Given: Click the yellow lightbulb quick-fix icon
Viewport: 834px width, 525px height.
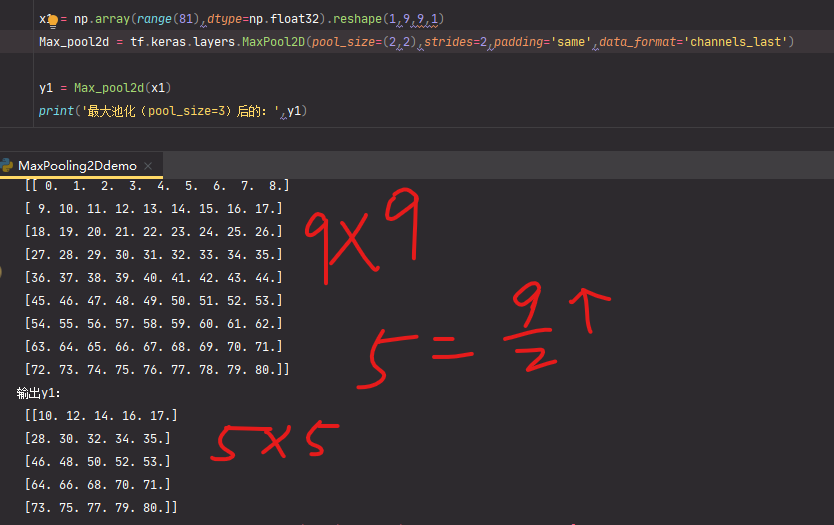Looking at the screenshot, I should (53, 21).
